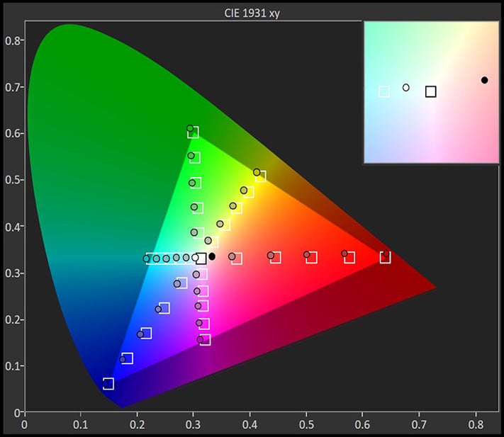Select the red primary target square
This screenshot has width=504, height=437.
point(385,257)
